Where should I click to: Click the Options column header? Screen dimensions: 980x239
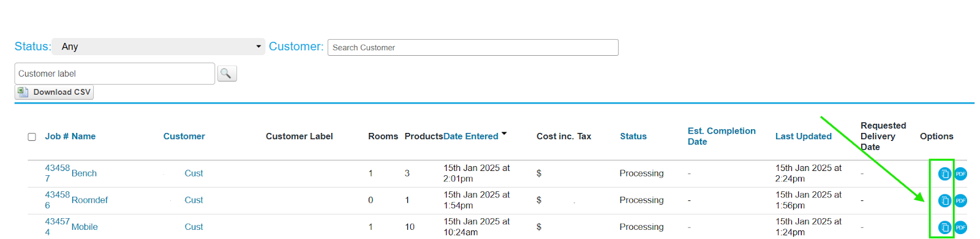point(937,136)
